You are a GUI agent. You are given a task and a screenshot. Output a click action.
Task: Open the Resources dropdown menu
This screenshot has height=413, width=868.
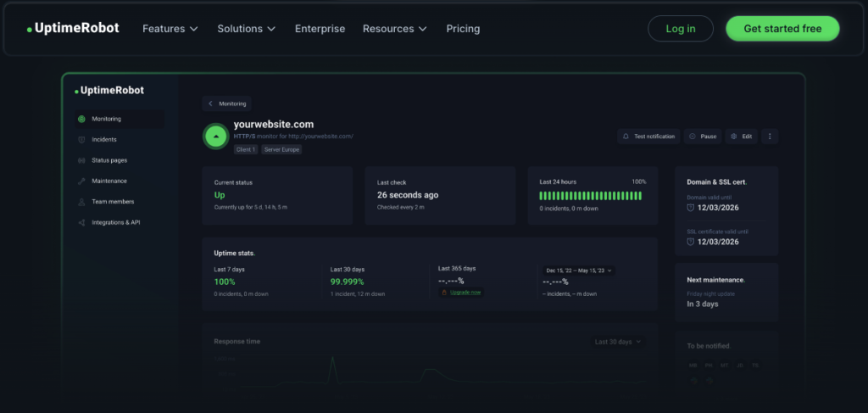395,29
